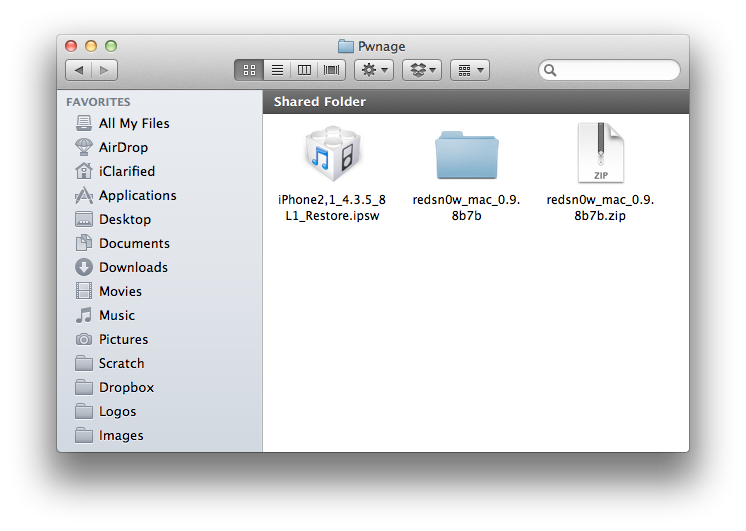Open the Dropbox toolbar dropdown

click(422, 70)
